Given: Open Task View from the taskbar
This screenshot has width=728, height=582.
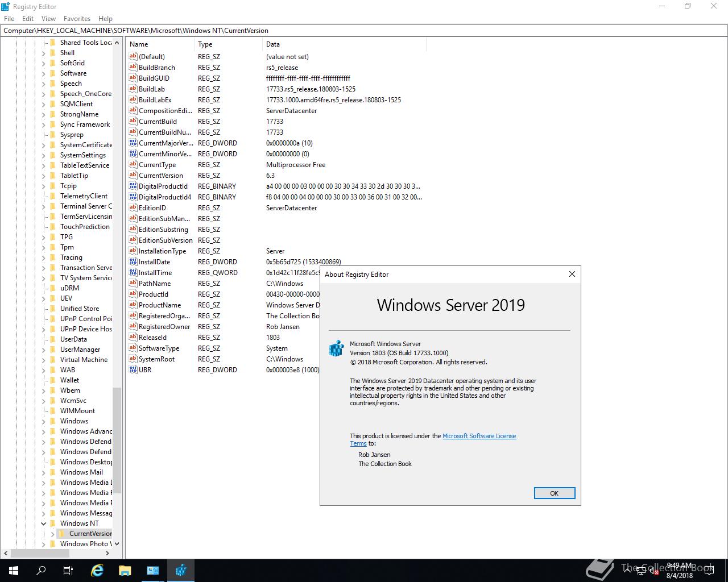Looking at the screenshot, I should (x=68, y=571).
